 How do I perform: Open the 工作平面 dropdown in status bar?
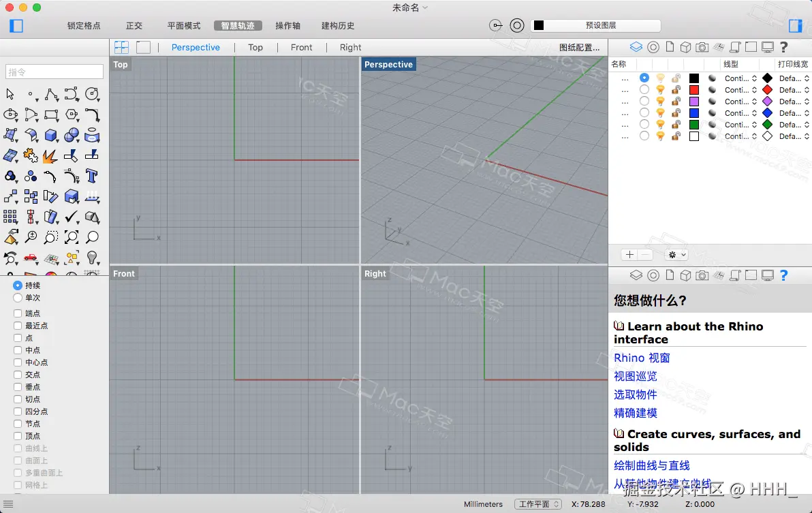tap(538, 504)
